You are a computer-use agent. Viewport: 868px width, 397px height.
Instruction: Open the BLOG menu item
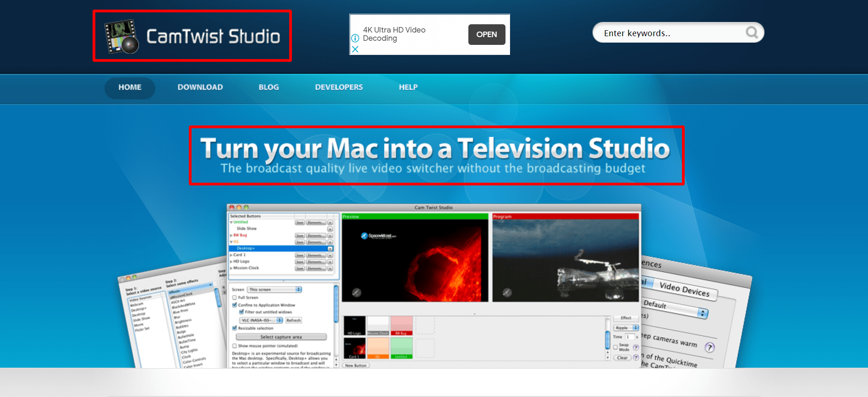(269, 87)
